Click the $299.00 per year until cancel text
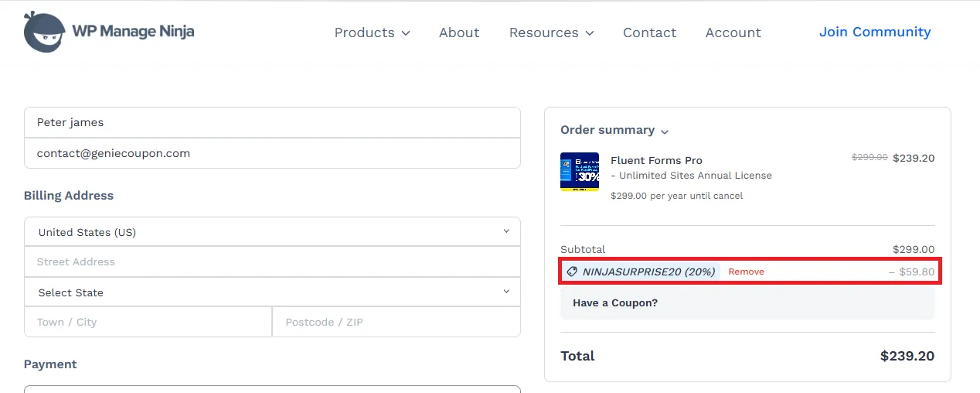 click(676, 196)
